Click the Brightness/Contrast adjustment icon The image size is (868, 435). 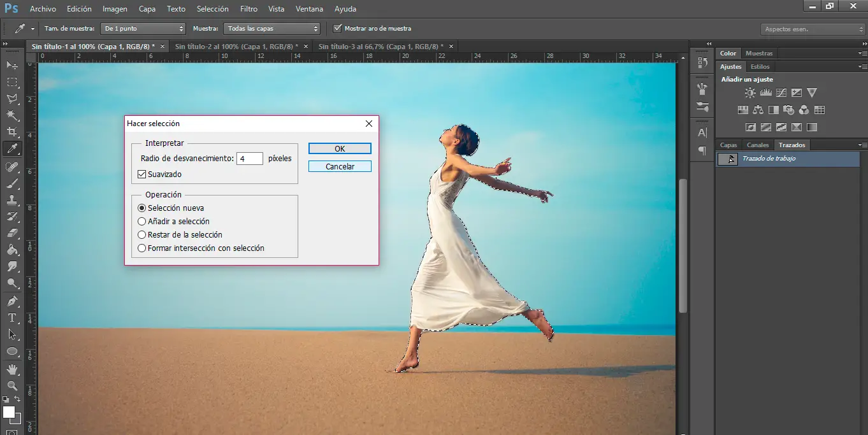pos(750,93)
